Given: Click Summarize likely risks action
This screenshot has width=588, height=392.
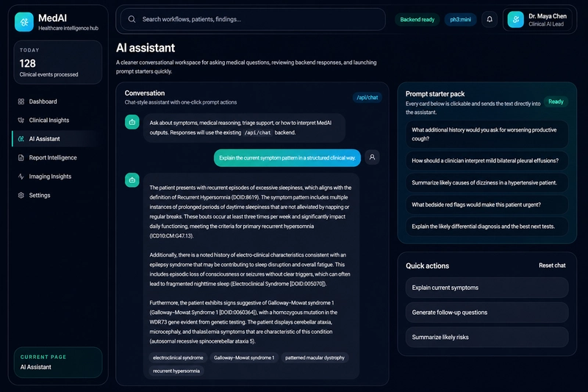Looking at the screenshot, I should click(487, 338).
